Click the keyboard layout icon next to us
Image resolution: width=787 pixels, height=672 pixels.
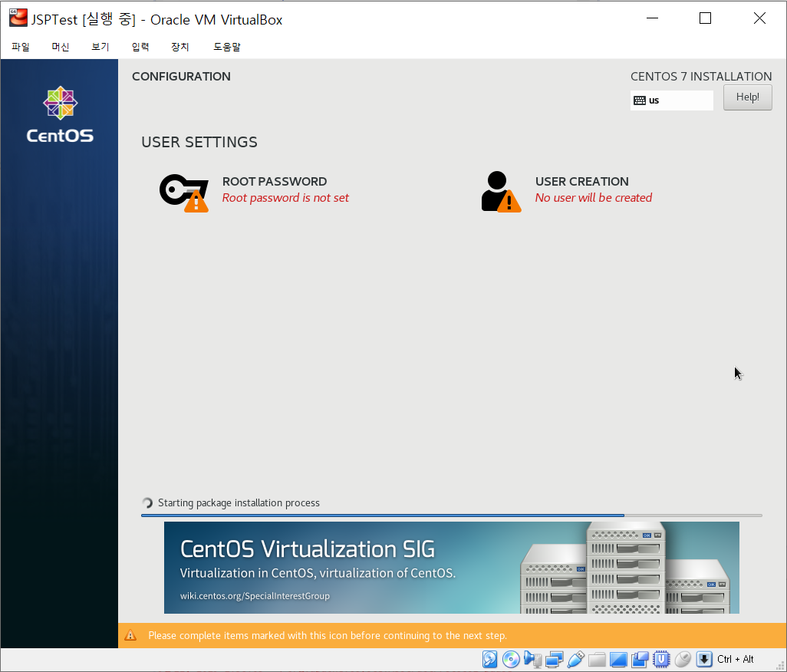click(640, 100)
